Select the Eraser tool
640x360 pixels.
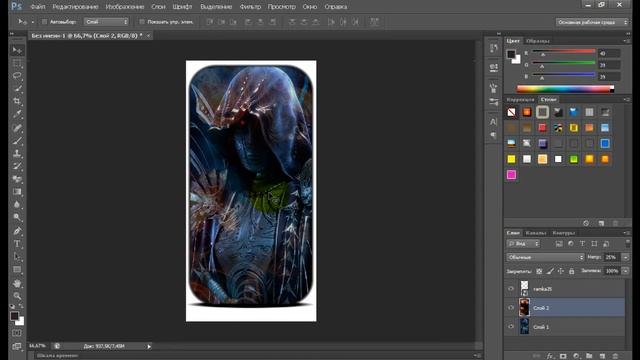(x=17, y=179)
